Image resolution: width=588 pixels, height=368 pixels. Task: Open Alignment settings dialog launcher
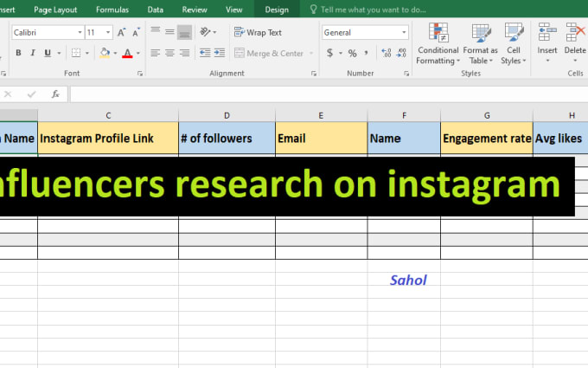tap(314, 74)
